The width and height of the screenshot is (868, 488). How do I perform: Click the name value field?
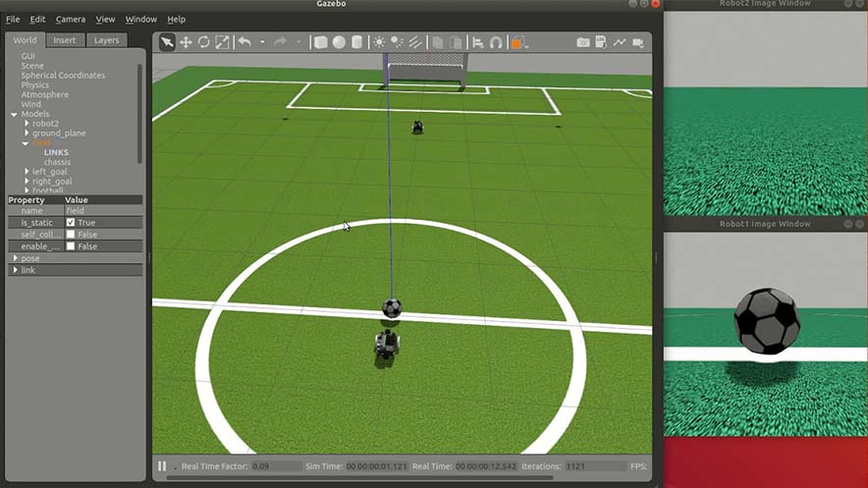(x=103, y=211)
